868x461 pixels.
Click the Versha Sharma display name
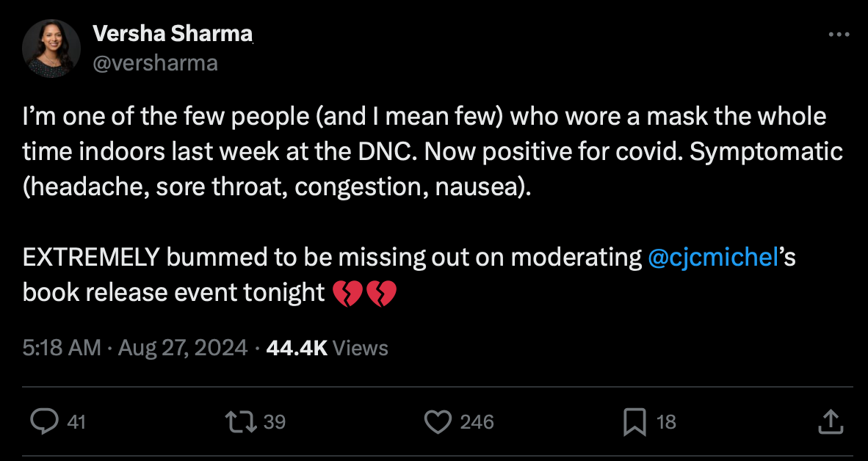click(x=173, y=34)
